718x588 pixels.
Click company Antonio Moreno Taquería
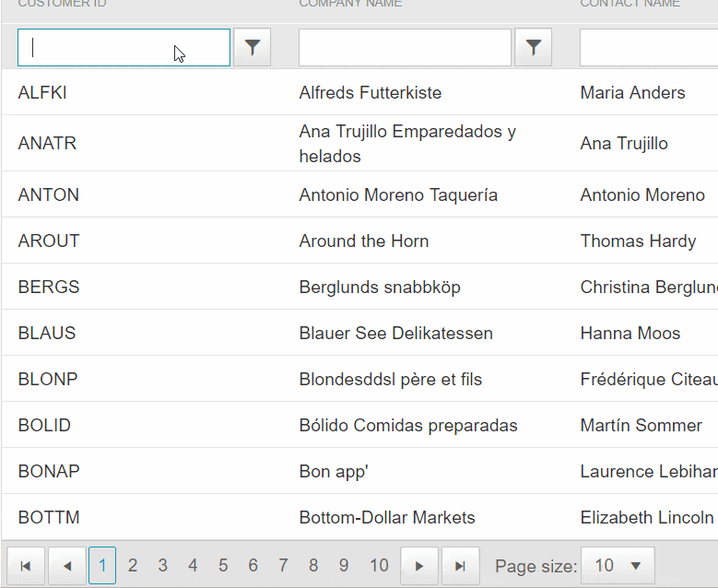point(398,195)
